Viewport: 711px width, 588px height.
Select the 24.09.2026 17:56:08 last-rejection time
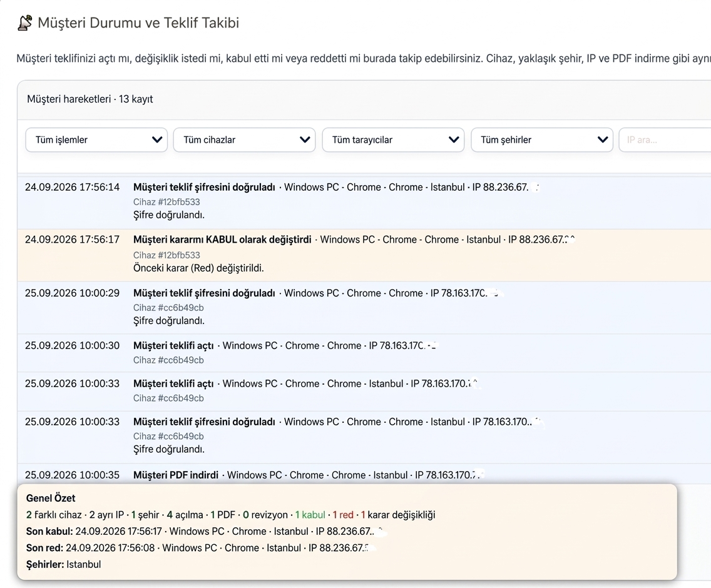tap(110, 547)
